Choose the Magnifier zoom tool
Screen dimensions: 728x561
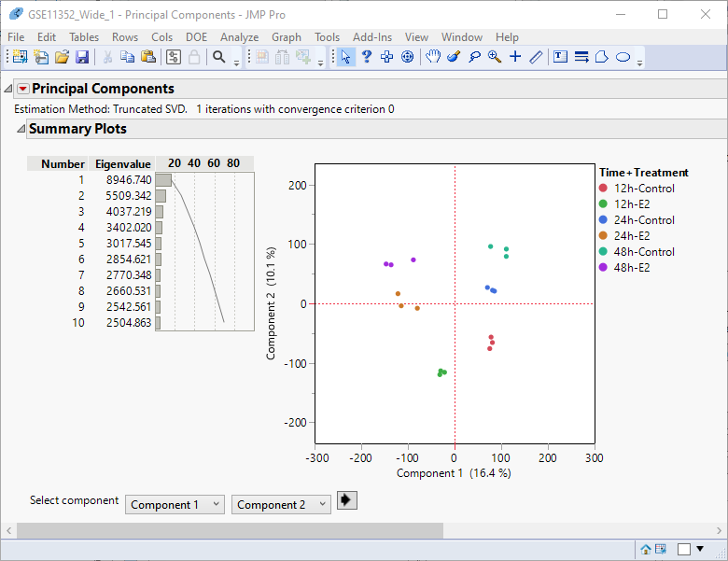click(x=495, y=57)
